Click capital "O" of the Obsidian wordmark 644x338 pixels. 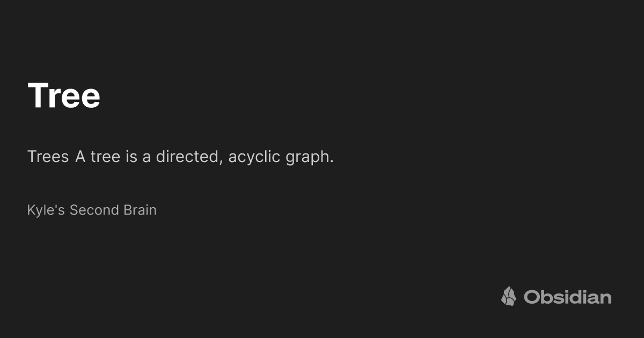click(532, 297)
